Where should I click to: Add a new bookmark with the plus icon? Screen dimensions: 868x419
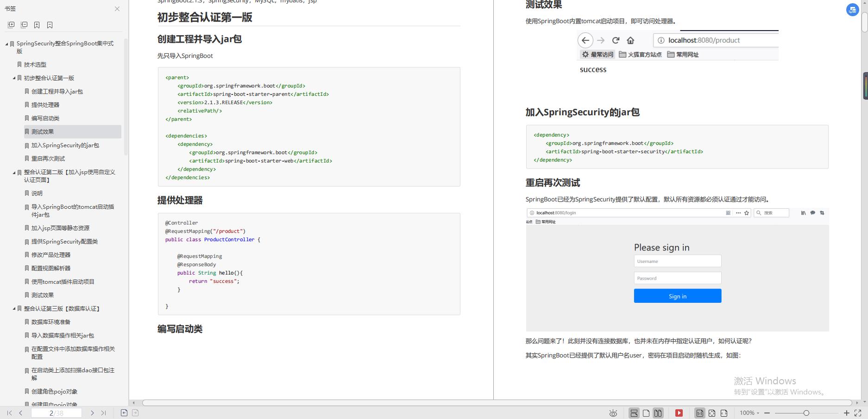point(37,25)
